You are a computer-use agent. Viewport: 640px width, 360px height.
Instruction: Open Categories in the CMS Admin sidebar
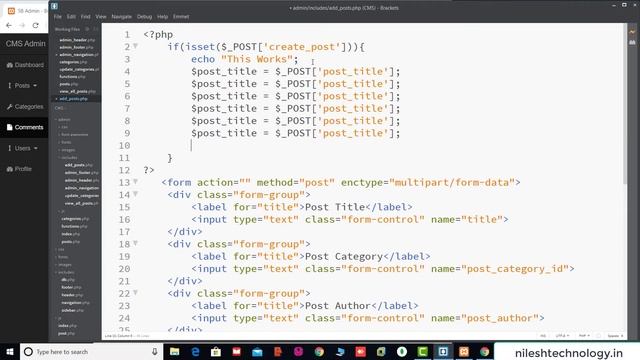coord(25,107)
